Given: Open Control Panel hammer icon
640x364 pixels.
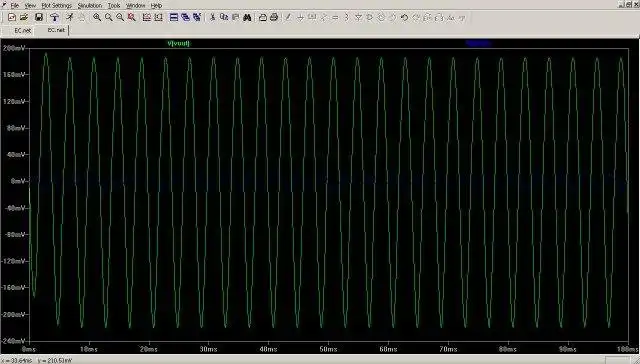Looking at the screenshot, I should point(54,17).
